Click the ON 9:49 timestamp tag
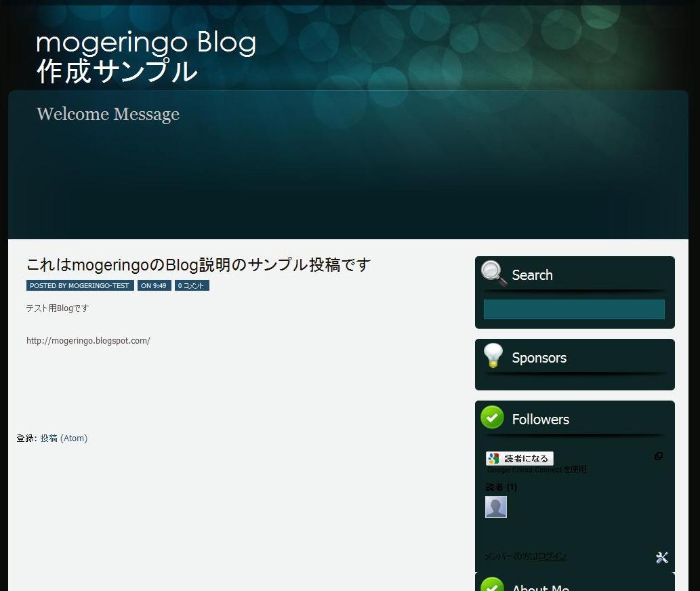 154,286
